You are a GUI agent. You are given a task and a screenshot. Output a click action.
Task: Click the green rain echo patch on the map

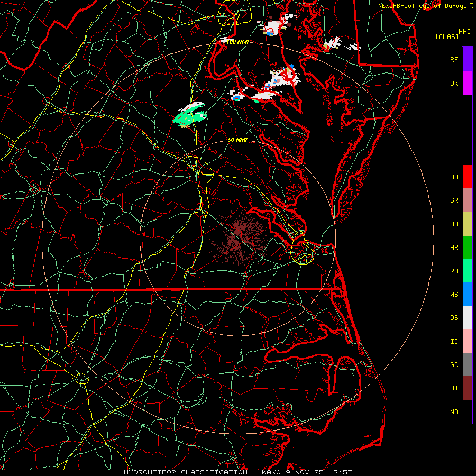pyautogui.click(x=190, y=117)
